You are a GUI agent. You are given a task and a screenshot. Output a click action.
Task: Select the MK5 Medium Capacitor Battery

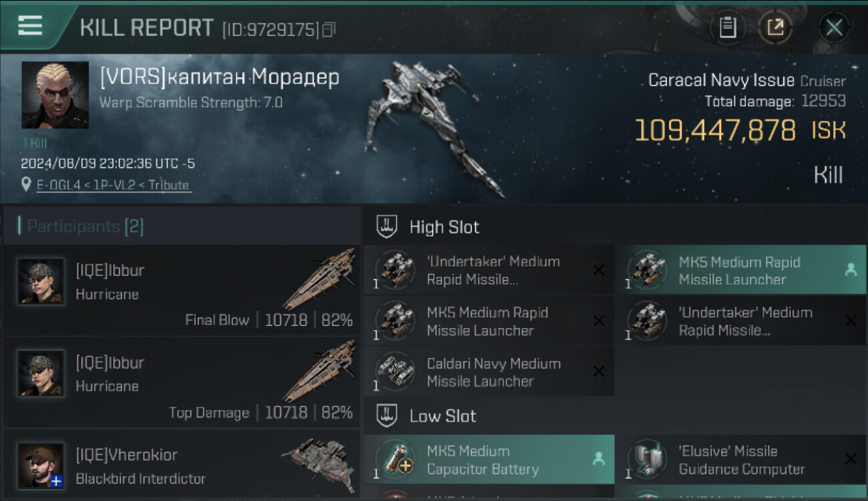[489, 460]
